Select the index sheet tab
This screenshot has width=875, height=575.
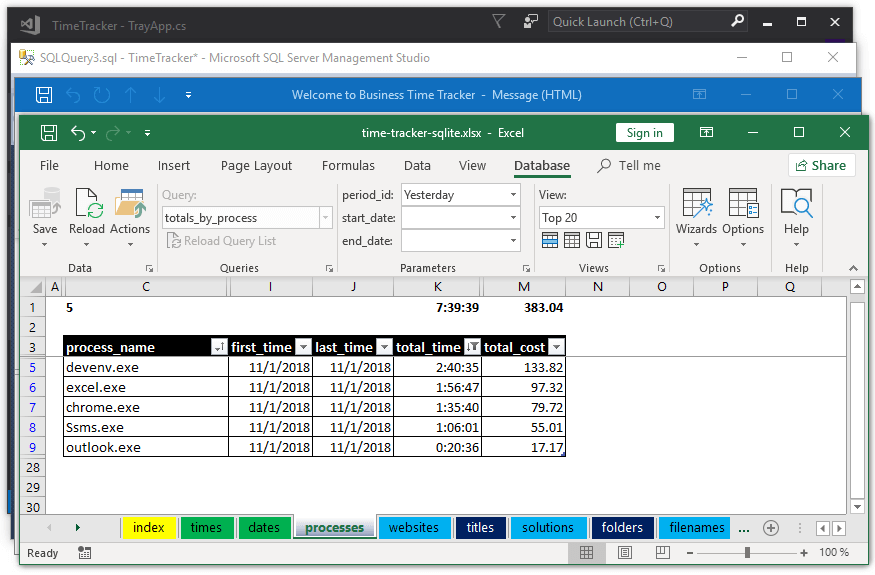(148, 528)
